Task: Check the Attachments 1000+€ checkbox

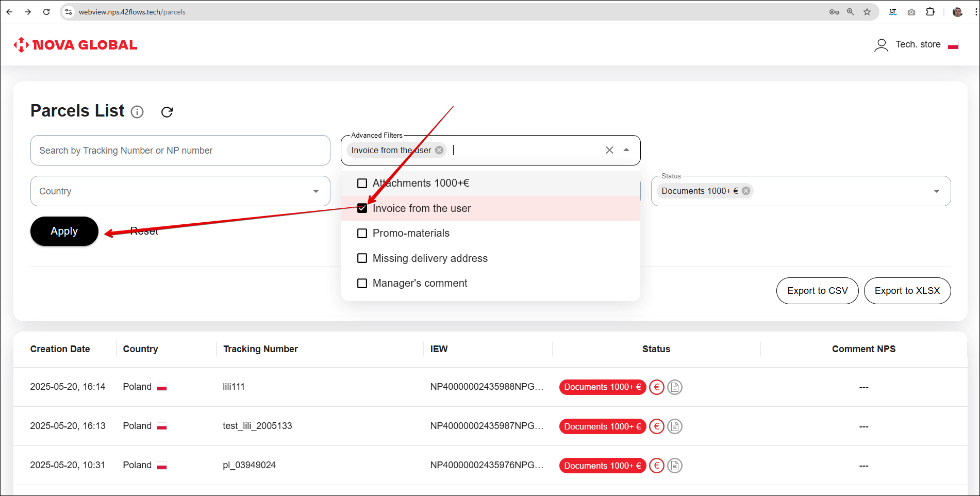Action: 362,184
